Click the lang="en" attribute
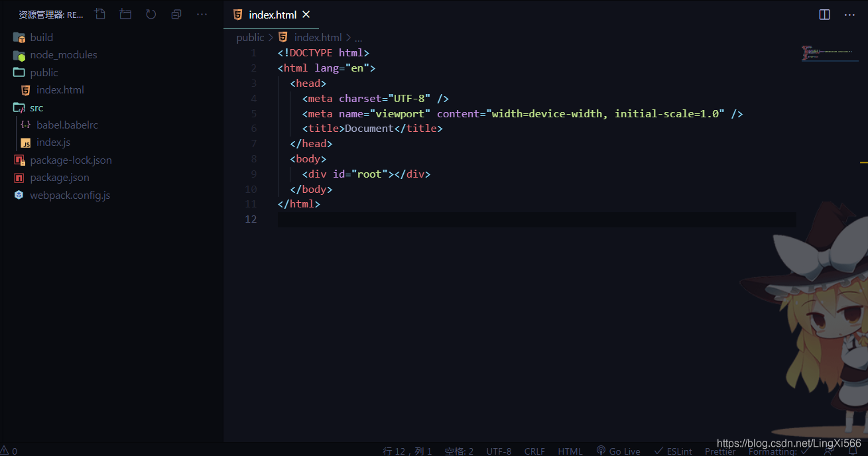The width and height of the screenshot is (868, 456). (342, 68)
